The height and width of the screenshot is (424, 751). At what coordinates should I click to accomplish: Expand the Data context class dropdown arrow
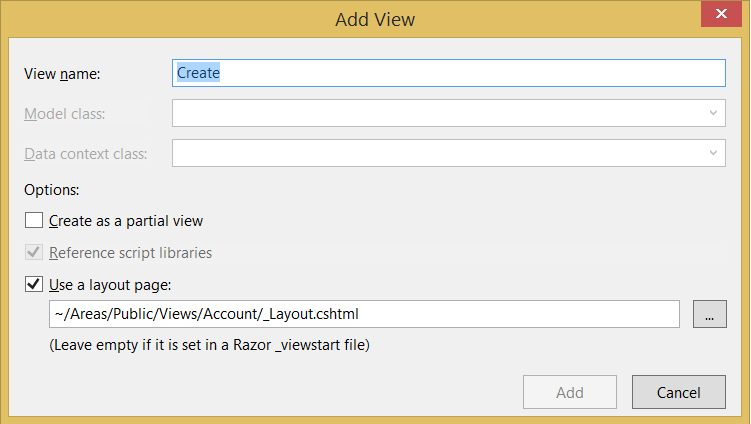713,153
